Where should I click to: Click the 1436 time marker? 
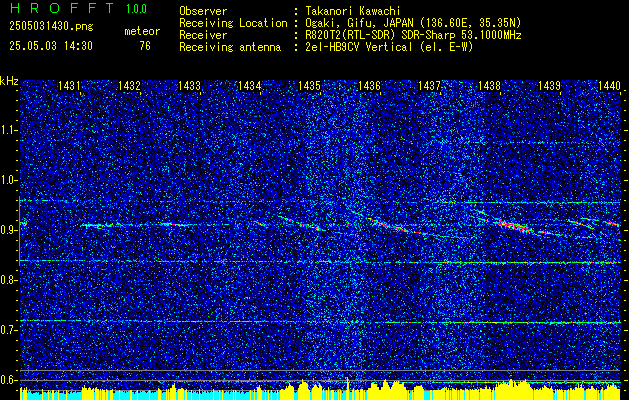(x=369, y=85)
